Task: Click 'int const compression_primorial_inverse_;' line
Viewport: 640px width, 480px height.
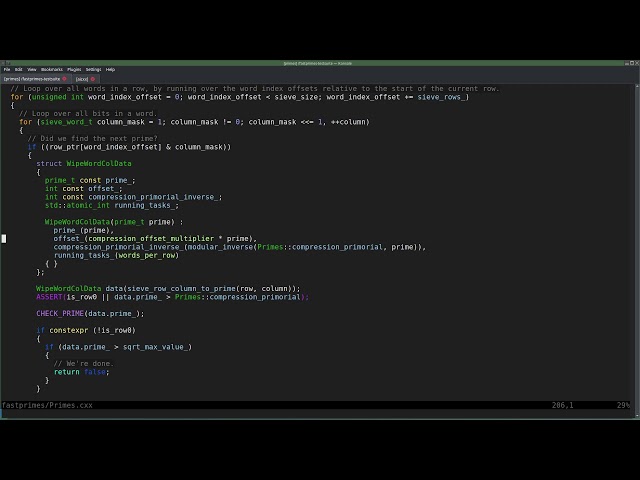Action: coord(133,197)
